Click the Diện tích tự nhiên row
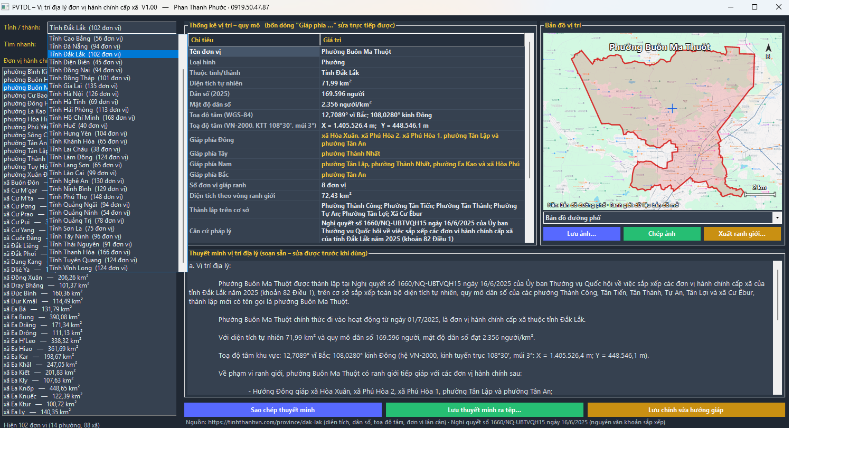868x467 pixels. 356,83
